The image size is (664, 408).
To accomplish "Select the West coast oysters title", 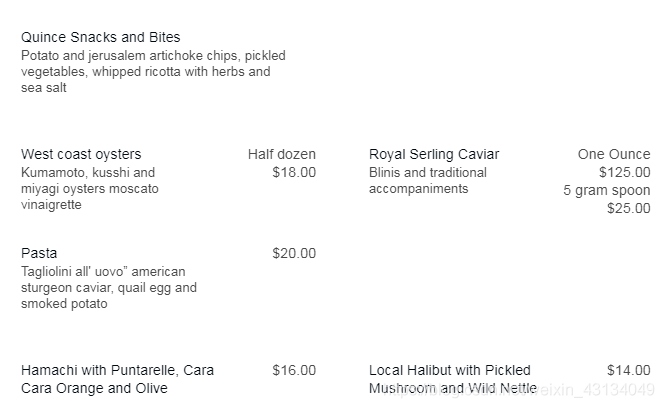I will (81, 154).
